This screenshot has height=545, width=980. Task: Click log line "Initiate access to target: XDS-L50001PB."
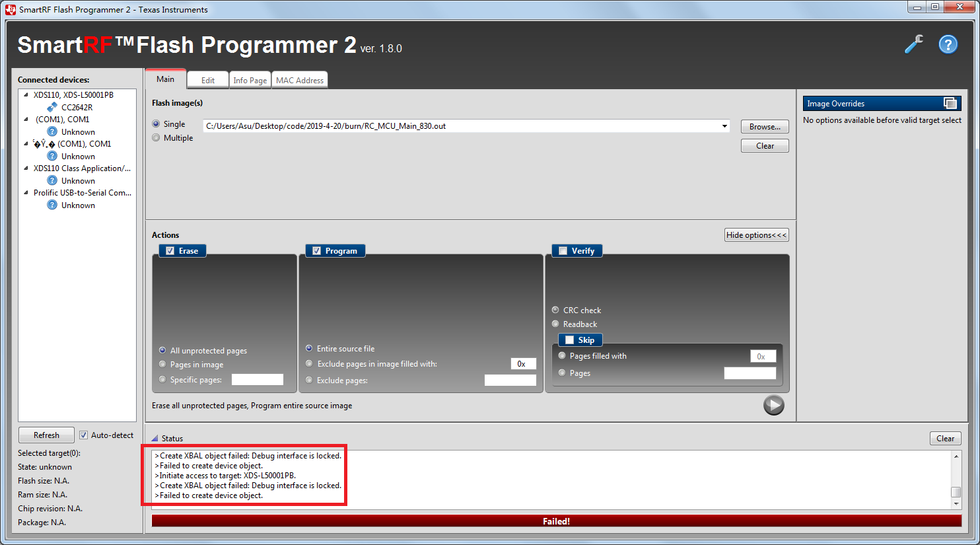(x=225, y=476)
